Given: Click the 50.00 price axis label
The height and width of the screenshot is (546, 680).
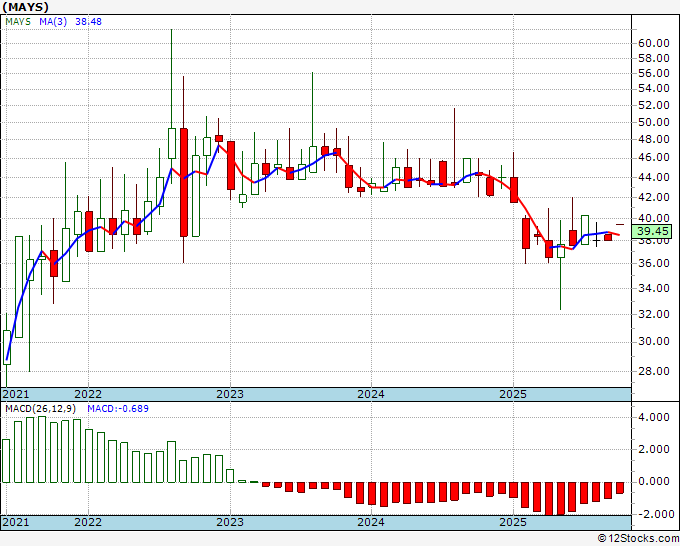Looking at the screenshot, I should [652, 122].
